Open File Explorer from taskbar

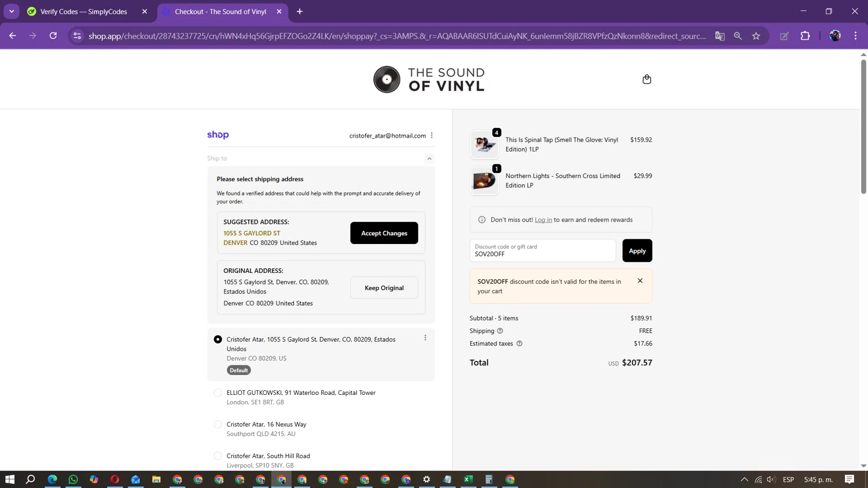tap(156, 479)
